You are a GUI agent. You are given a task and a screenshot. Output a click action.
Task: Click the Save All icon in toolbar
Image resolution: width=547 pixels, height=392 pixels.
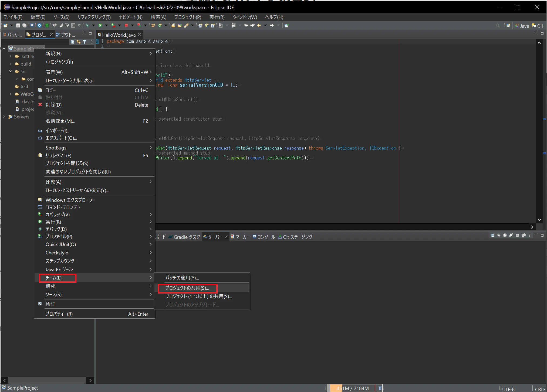coord(24,25)
